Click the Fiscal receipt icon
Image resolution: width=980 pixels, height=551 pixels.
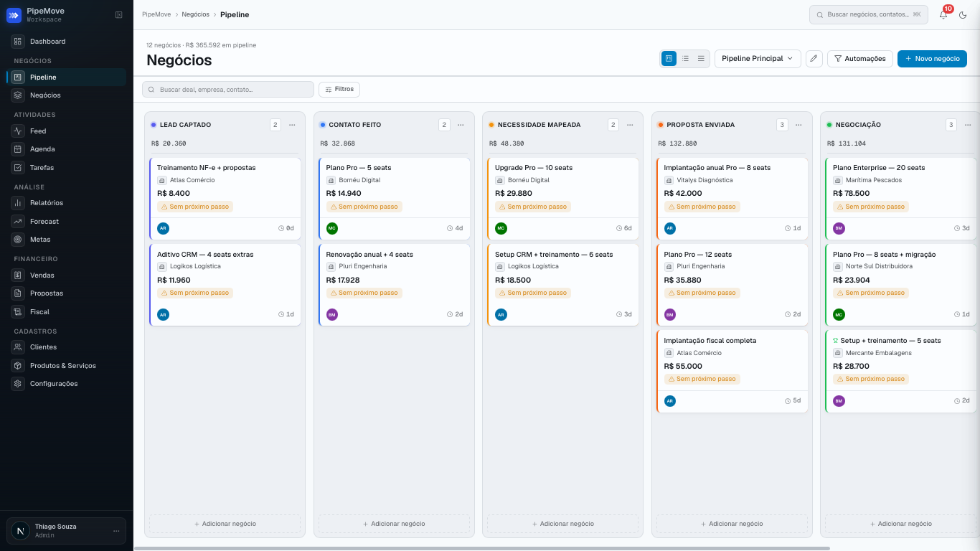[18, 312]
